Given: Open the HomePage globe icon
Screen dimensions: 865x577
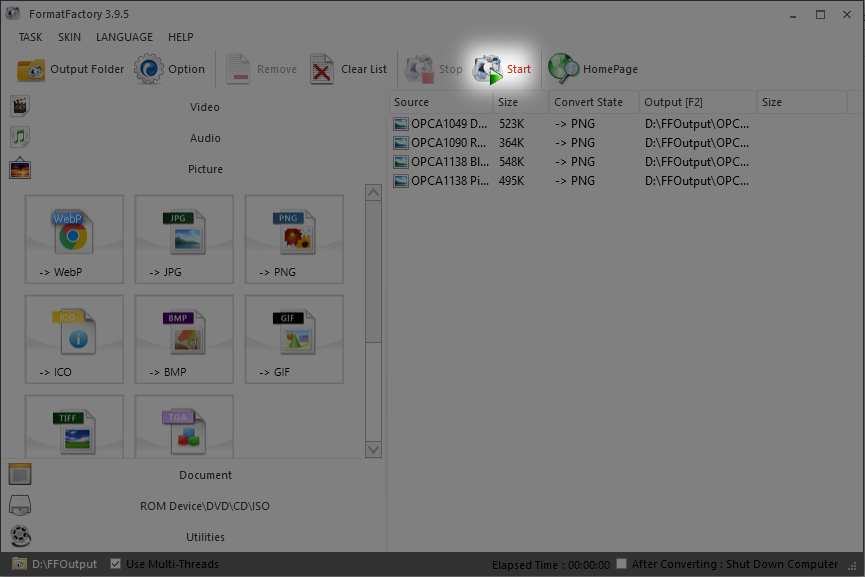Looking at the screenshot, I should (564, 69).
